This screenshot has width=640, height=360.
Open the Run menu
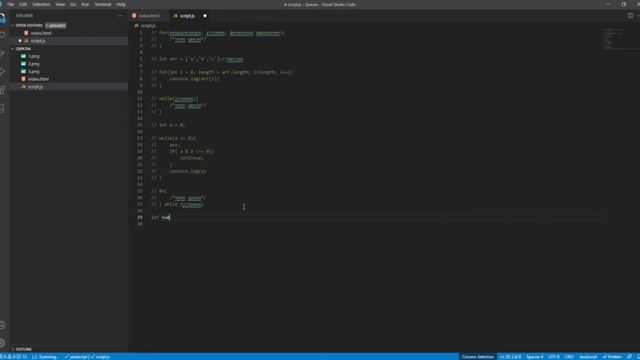click(x=85, y=4)
